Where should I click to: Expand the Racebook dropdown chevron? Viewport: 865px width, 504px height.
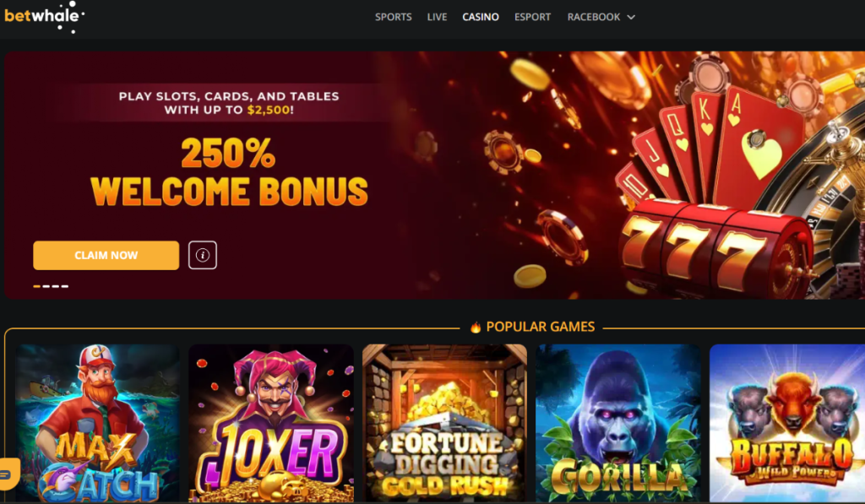631,17
